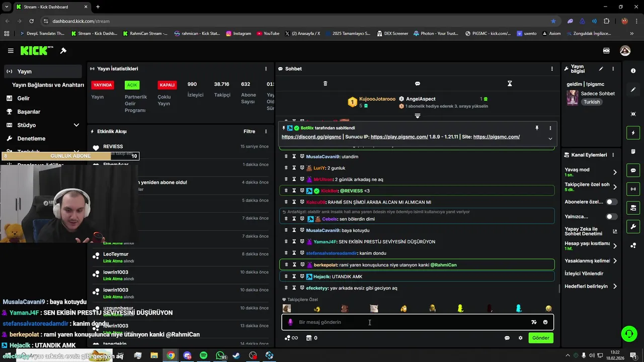Click the info icon in the right sidebar
This screenshot has height=362, width=644.
click(x=633, y=71)
